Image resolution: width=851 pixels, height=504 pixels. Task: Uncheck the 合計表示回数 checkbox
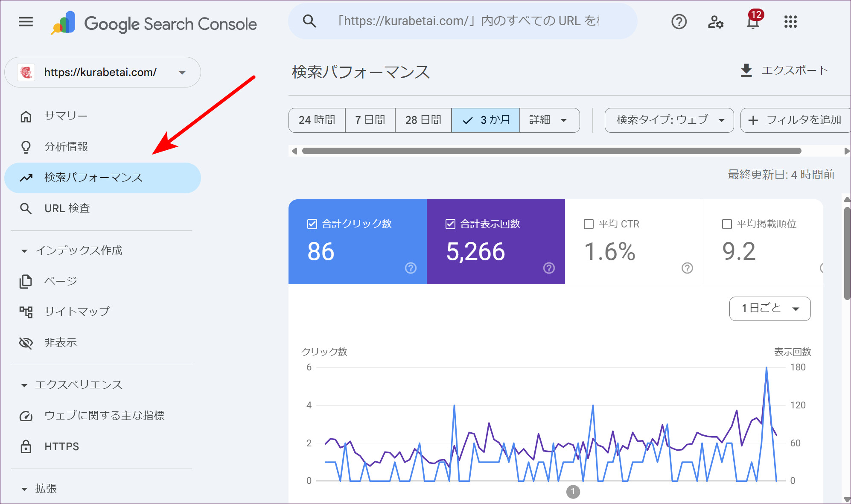(450, 224)
